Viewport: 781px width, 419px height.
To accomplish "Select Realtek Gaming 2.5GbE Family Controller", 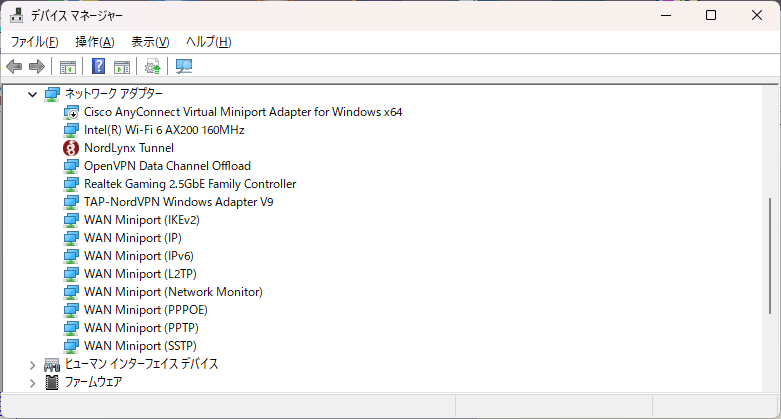I will coord(190,184).
